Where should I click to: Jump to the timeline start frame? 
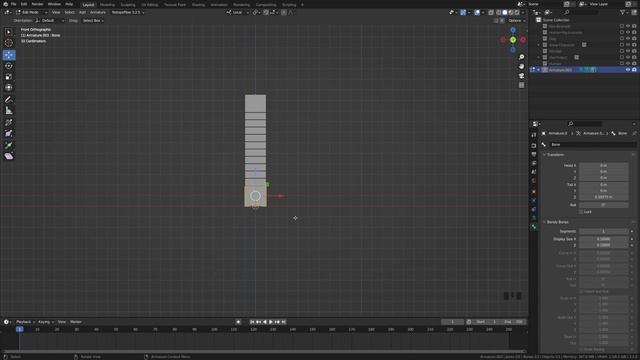pyautogui.click(x=252, y=322)
